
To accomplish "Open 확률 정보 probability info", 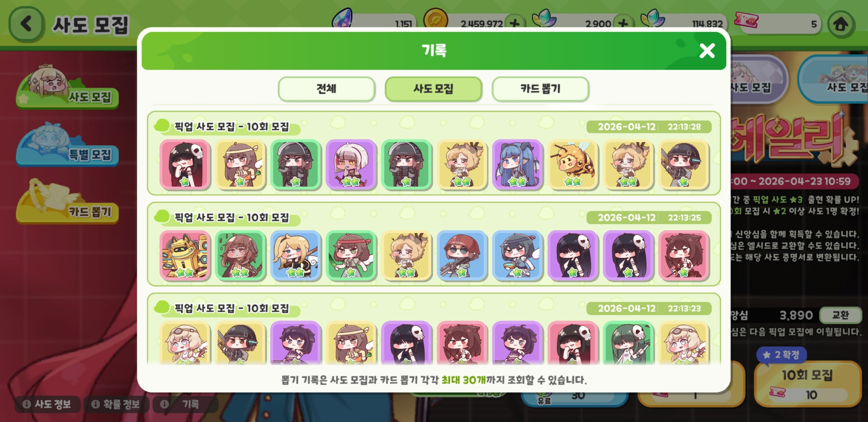I will [116, 404].
